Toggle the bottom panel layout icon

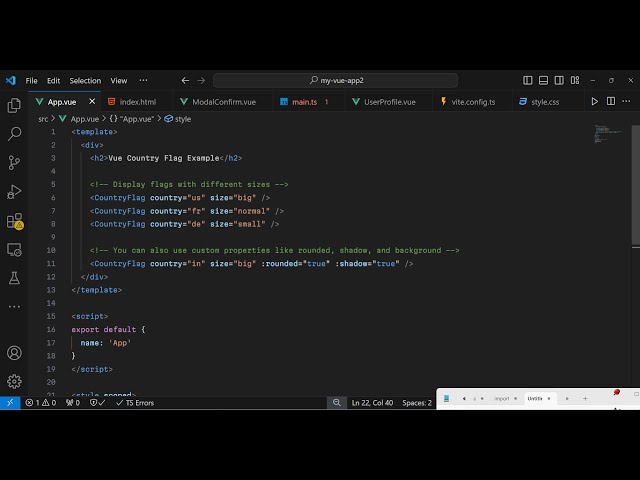tap(543, 80)
